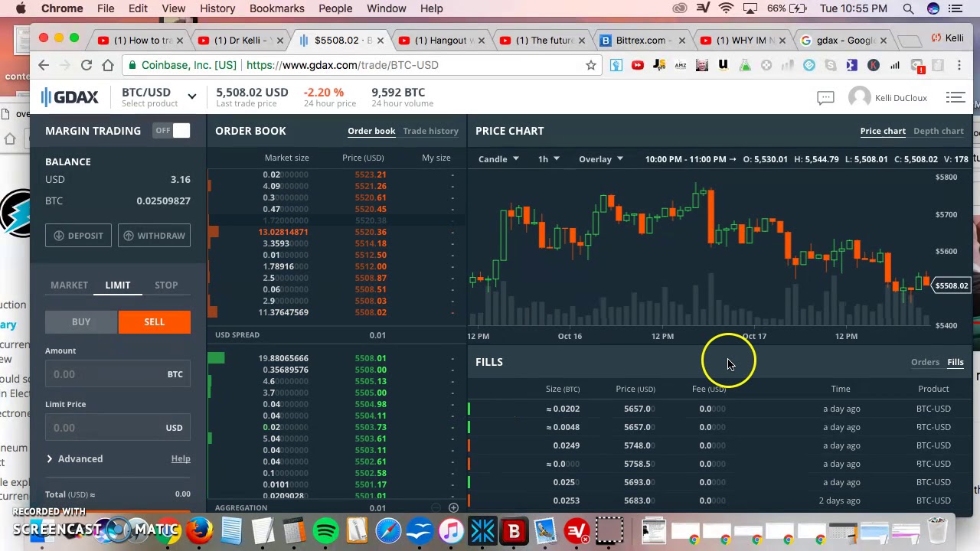The width and height of the screenshot is (980, 551).
Task: Click the red YouTube extension icon
Action: coord(637,65)
